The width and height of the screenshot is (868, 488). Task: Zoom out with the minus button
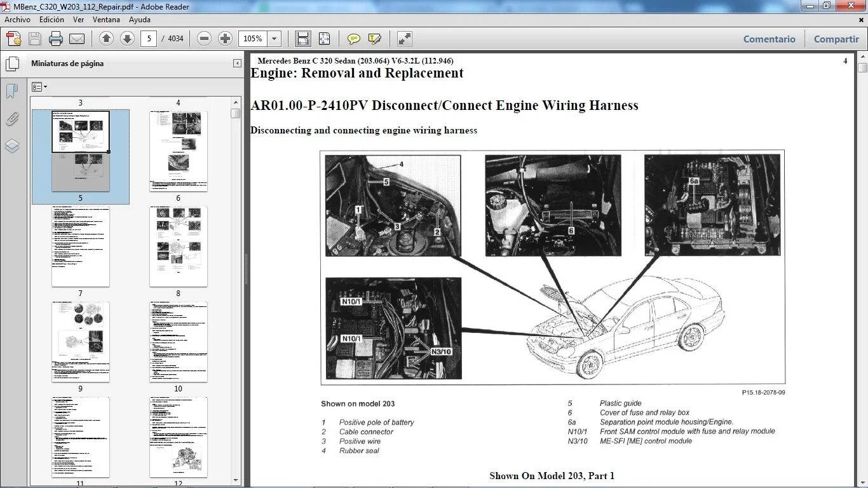click(204, 39)
